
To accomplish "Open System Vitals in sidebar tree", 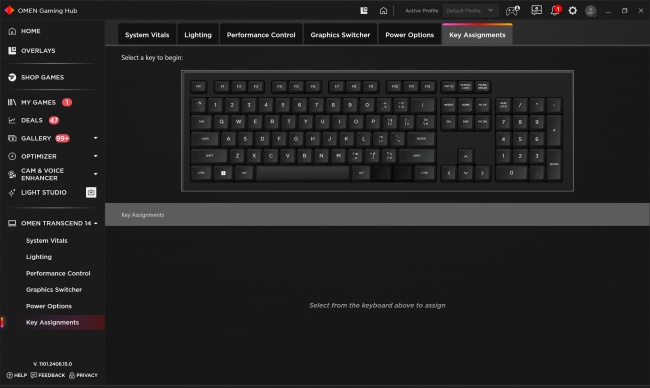I will pos(46,240).
